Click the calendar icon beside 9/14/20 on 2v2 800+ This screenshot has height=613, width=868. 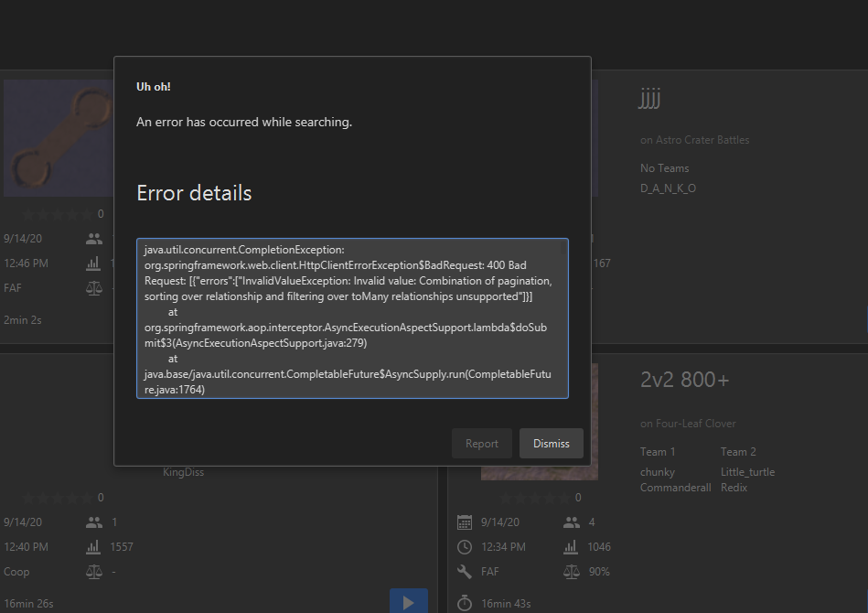(465, 522)
